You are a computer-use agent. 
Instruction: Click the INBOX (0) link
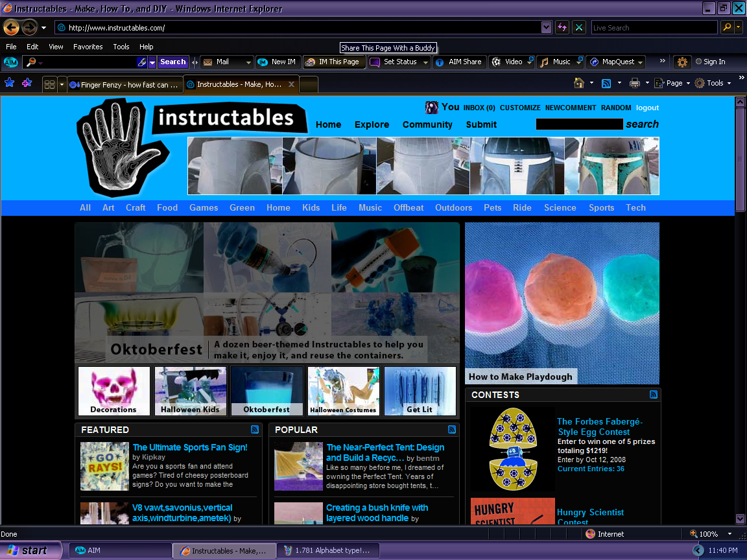pyautogui.click(x=479, y=108)
